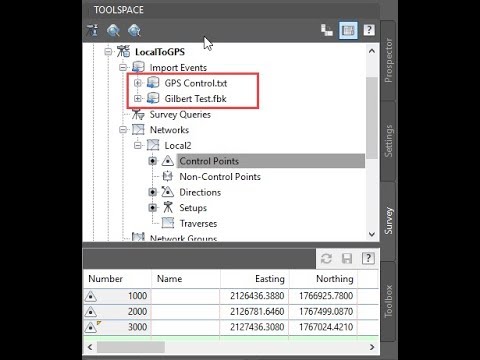The height and width of the screenshot is (360, 480).
Task: Select the Setups tree item
Action: tap(193, 208)
